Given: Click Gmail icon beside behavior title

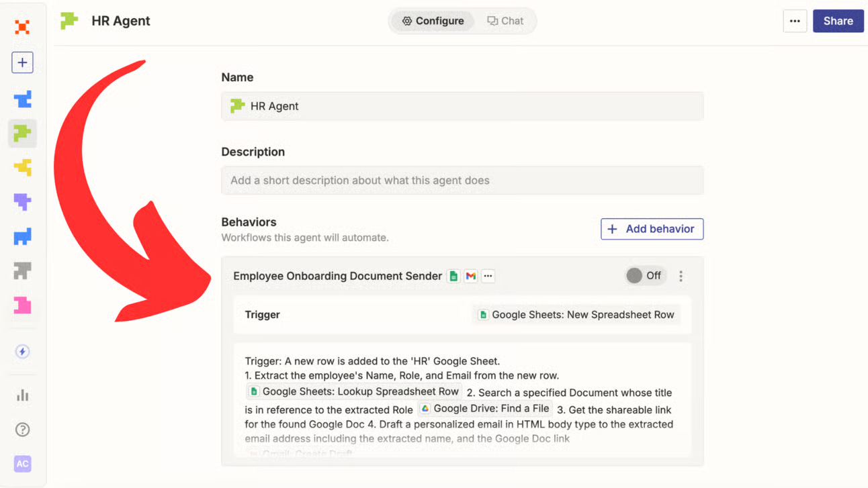Looking at the screenshot, I should point(470,276).
